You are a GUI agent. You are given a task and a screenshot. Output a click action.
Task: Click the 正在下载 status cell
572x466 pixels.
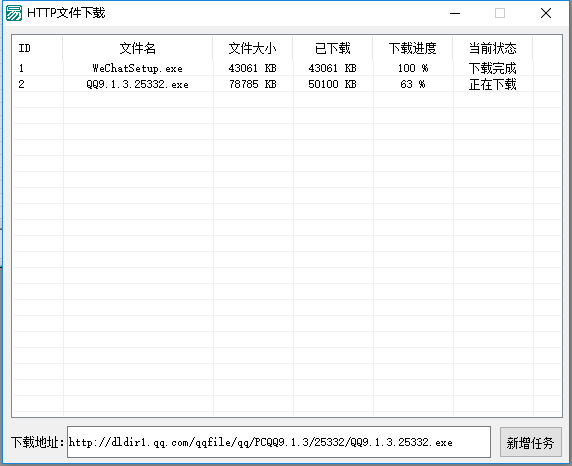click(493, 84)
